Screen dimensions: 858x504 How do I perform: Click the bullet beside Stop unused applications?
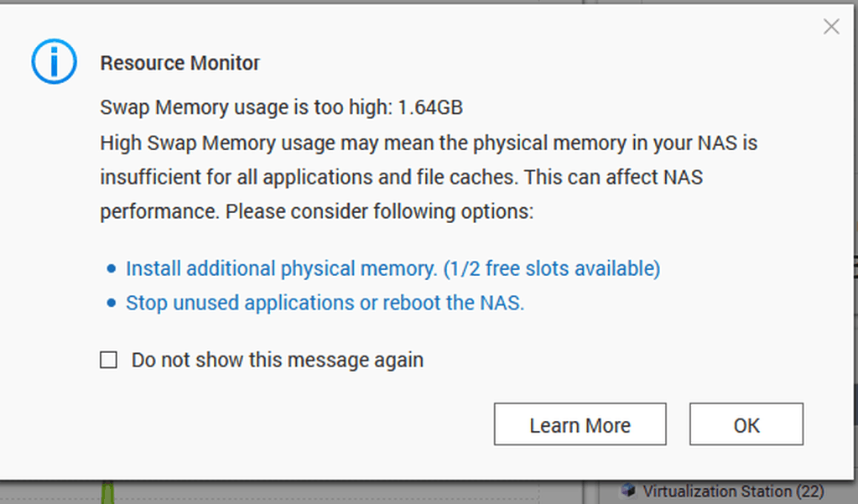pos(111,303)
